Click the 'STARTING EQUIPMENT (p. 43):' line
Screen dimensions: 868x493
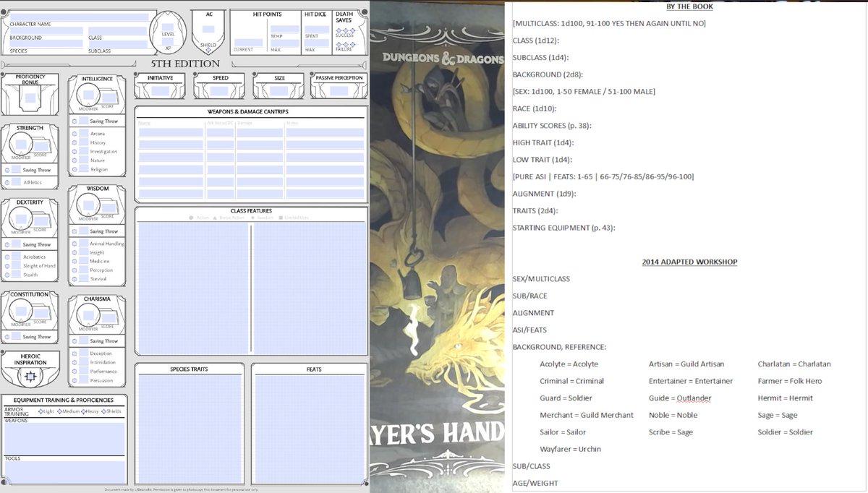click(563, 228)
